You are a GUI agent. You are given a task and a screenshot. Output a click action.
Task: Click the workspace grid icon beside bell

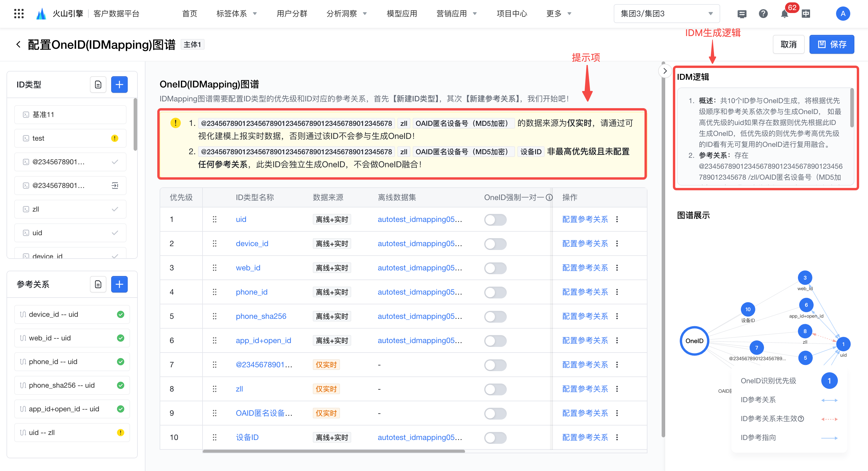pyautogui.click(x=806, y=14)
